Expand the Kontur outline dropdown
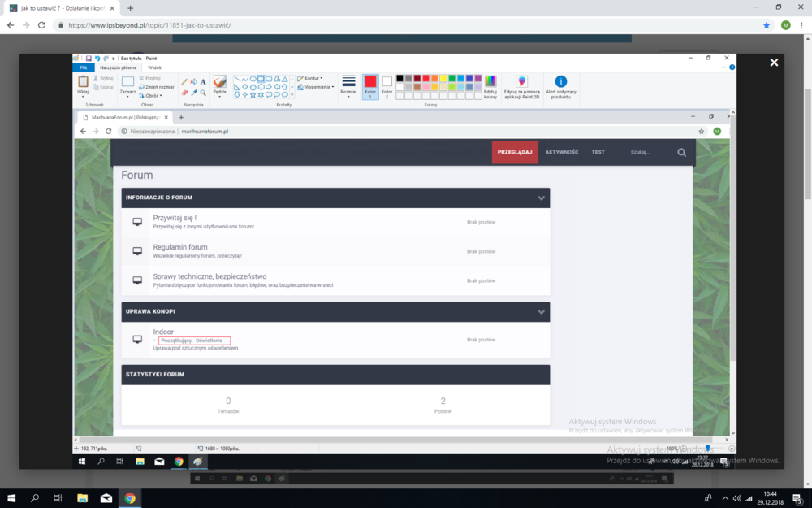812x508 pixels. point(309,78)
